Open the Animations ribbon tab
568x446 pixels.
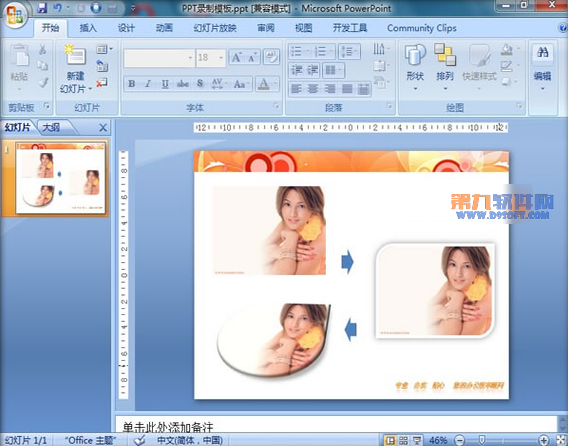click(164, 28)
